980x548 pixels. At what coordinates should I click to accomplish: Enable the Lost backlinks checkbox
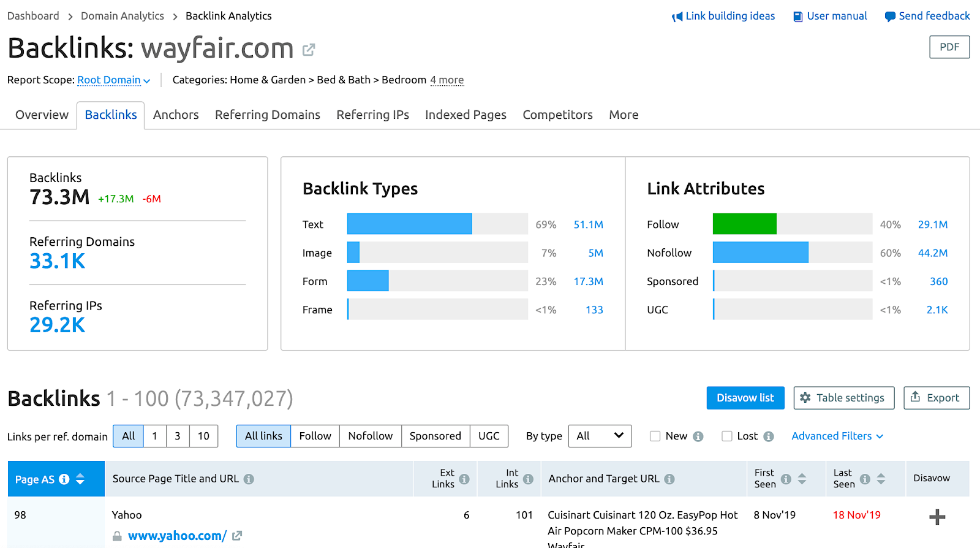click(727, 436)
